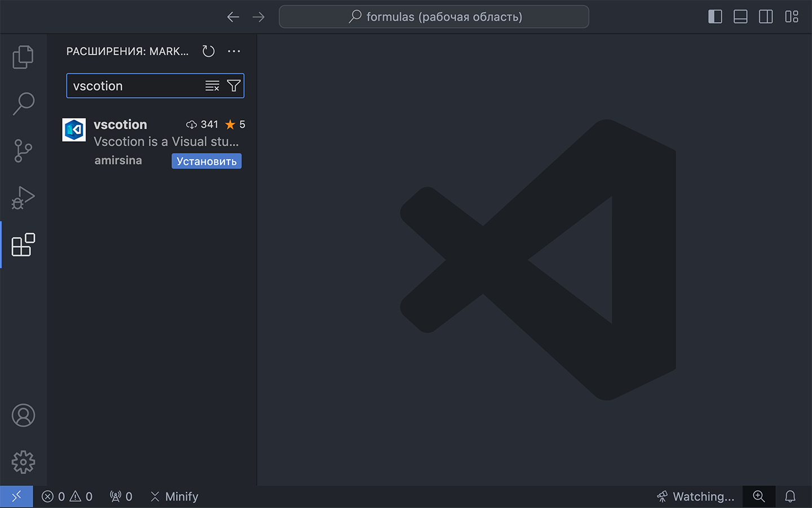Go forward with the right arrow
This screenshot has height=508, width=812.
258,17
